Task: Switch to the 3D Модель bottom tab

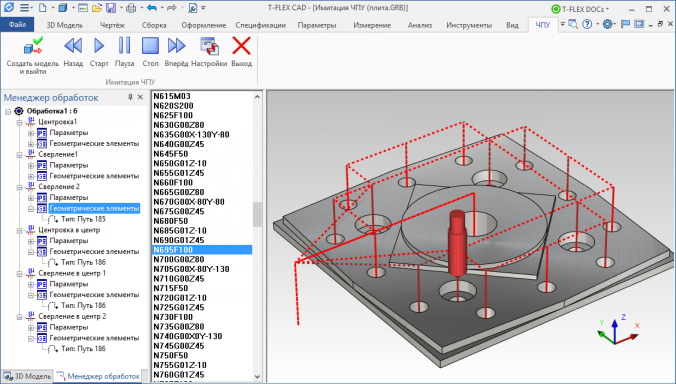Action: [27, 376]
